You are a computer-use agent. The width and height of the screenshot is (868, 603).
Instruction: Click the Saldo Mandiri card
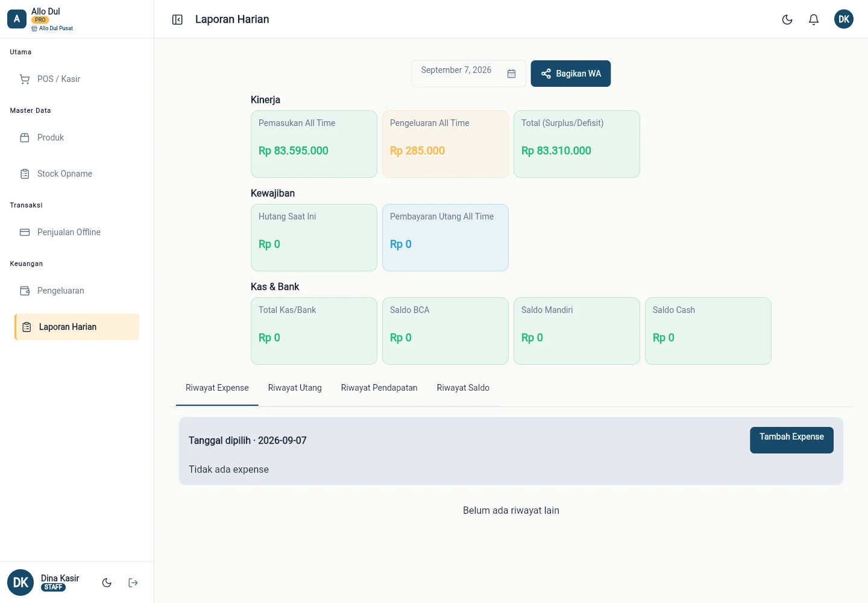[x=577, y=331]
